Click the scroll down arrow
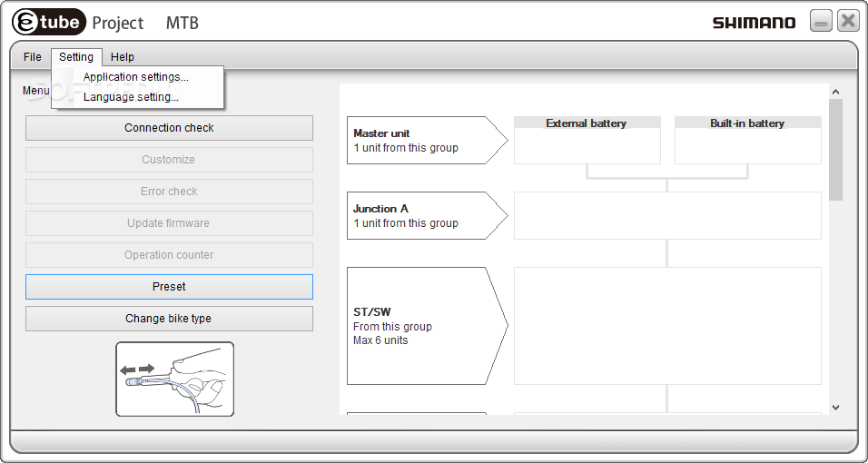Image resolution: width=868 pixels, height=463 pixels. point(836,407)
